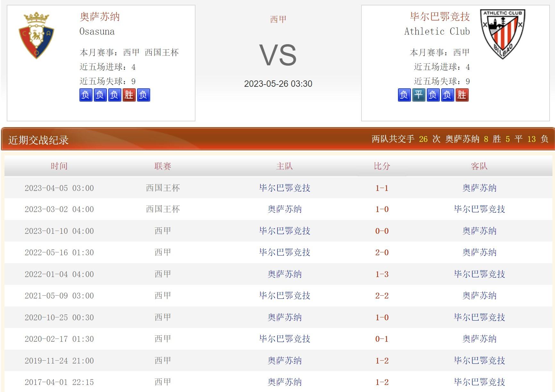Click the match time 2023-05-26 03:30
Viewport: 555px width, 392px height.
(x=278, y=84)
